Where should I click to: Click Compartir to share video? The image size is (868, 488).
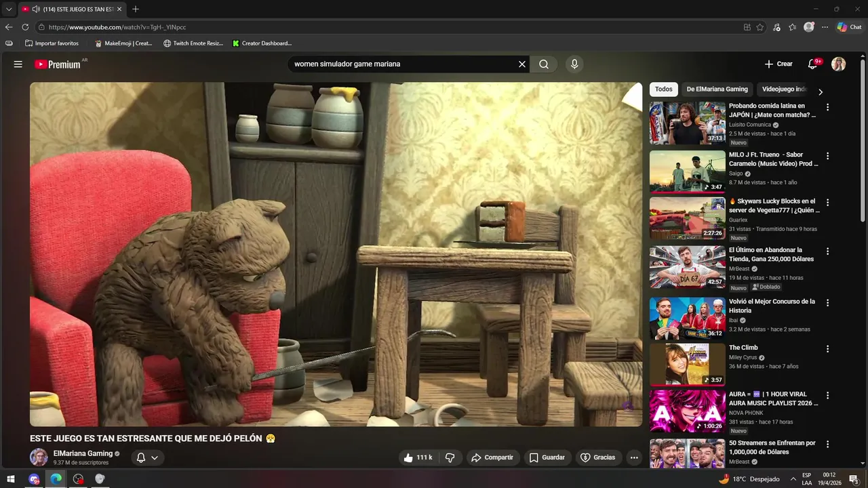(x=492, y=457)
